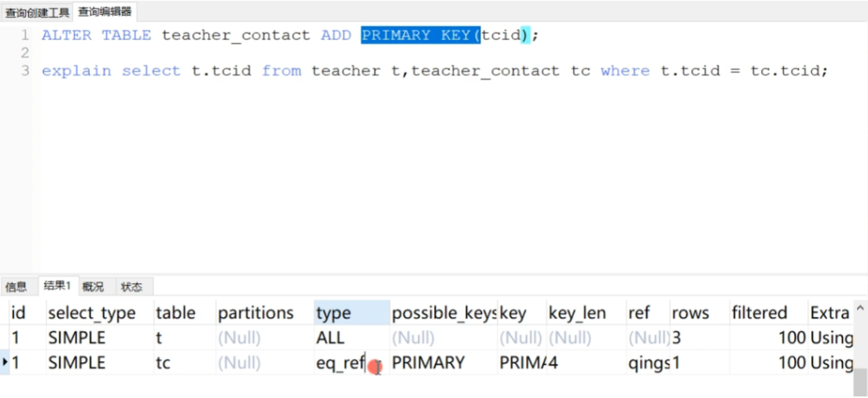The height and width of the screenshot is (398, 868).
Task: Select the eq_ref cell in type column
Action: tap(351, 363)
